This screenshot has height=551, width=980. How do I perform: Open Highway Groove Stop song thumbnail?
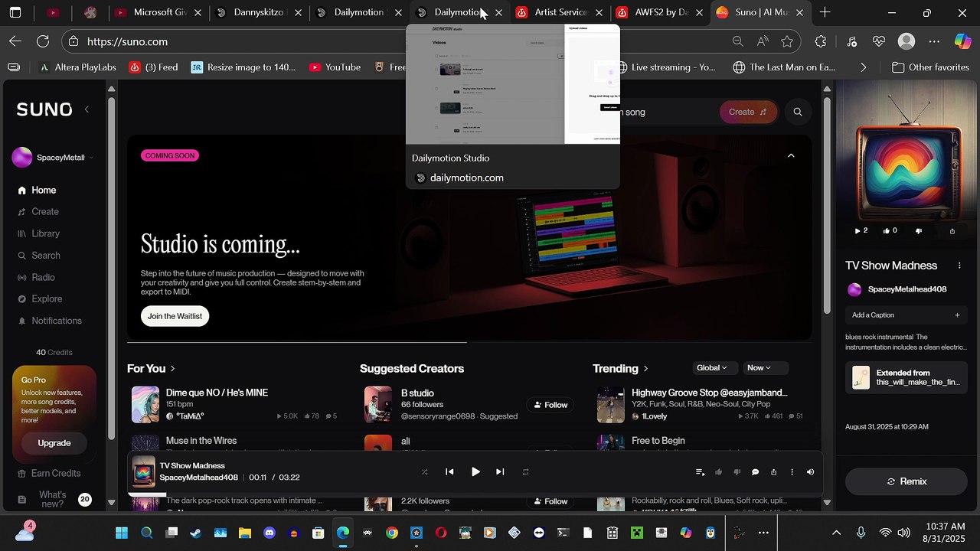[x=611, y=404]
